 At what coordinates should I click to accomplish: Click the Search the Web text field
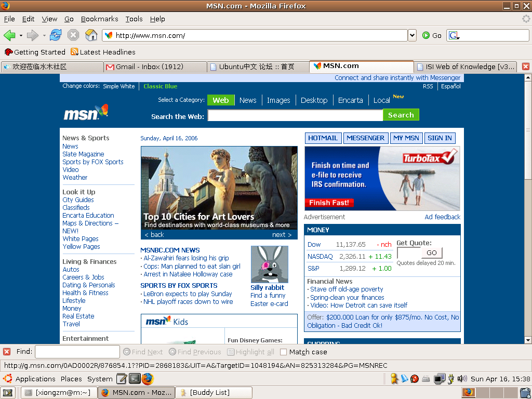[295, 115]
